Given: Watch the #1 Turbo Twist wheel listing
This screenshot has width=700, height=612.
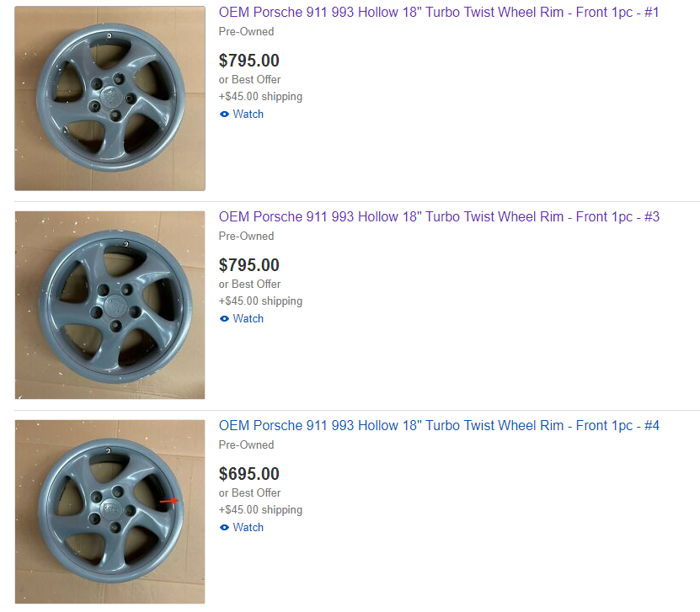Looking at the screenshot, I should coord(248,114).
